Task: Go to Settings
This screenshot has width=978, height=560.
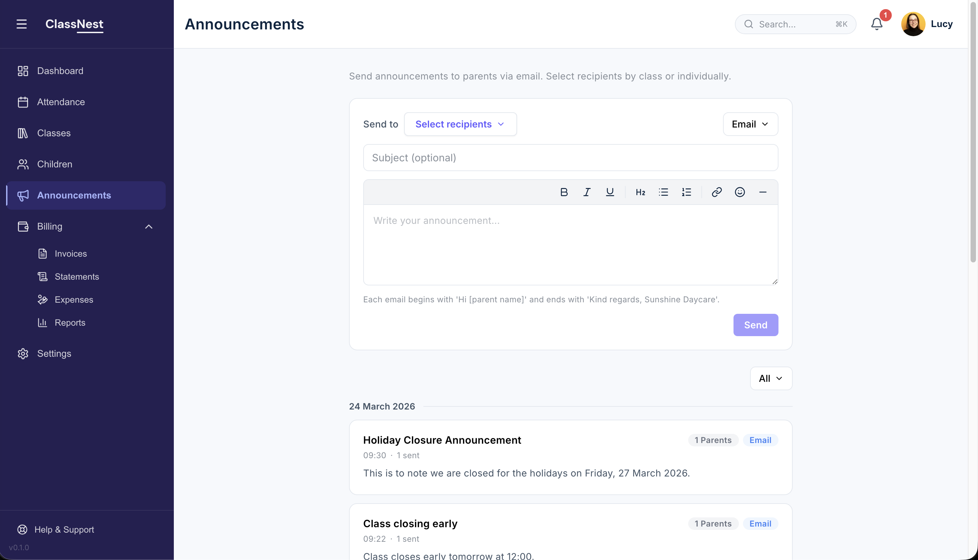Action: [86, 353]
